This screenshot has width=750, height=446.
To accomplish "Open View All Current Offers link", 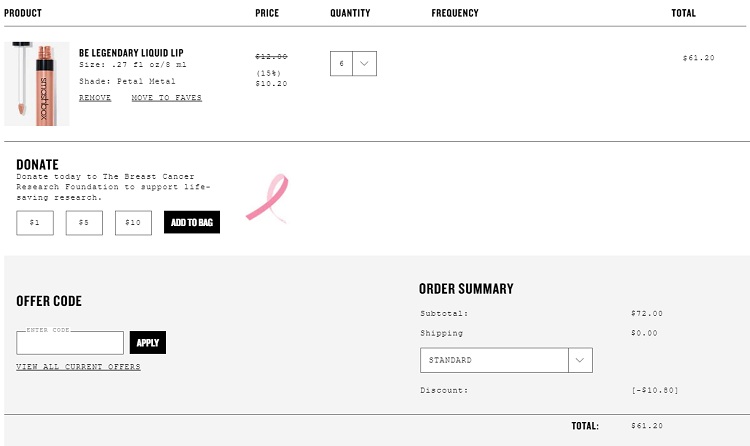I will click(x=78, y=367).
